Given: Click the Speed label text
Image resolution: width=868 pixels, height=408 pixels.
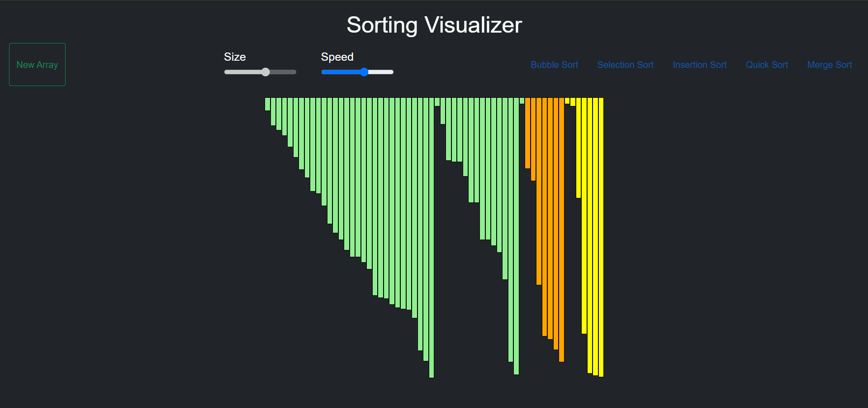Looking at the screenshot, I should tap(337, 57).
